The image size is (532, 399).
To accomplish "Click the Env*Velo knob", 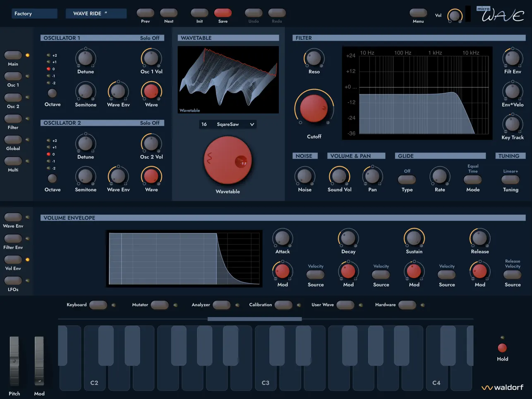I will pyautogui.click(x=512, y=91).
